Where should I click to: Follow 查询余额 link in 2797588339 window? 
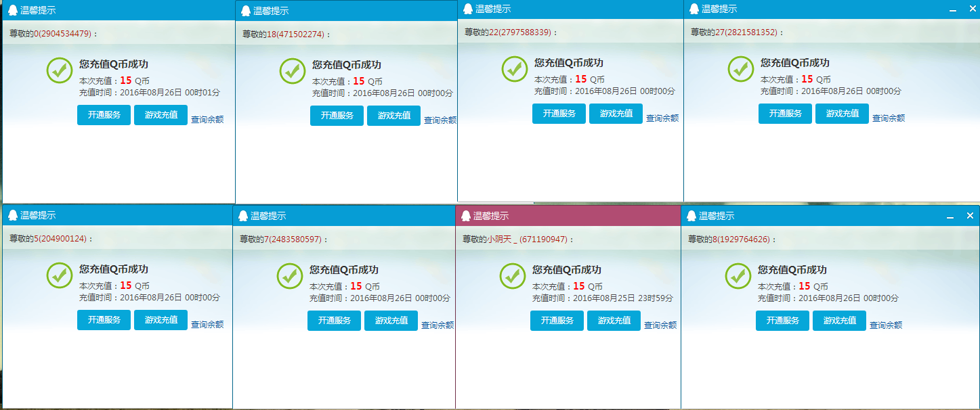(x=662, y=118)
